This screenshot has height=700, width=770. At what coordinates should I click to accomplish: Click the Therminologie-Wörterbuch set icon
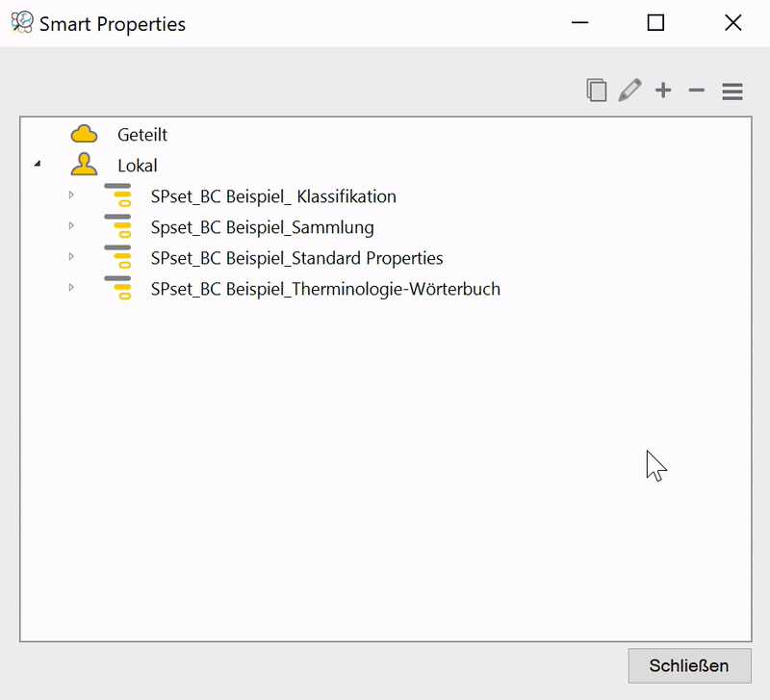point(117,289)
